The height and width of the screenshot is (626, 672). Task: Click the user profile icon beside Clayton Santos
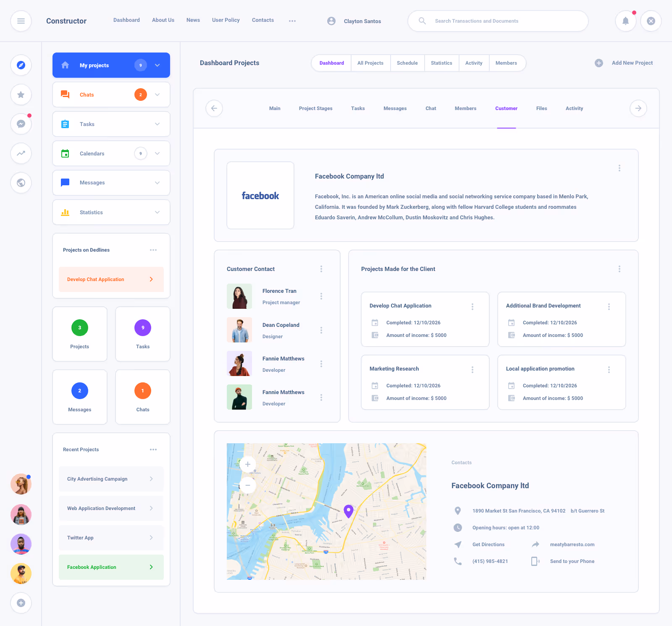331,21
